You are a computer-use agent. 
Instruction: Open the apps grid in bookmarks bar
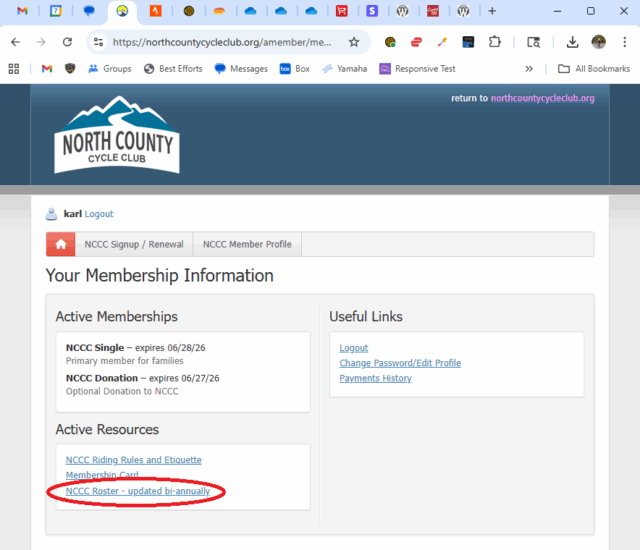pyautogui.click(x=14, y=69)
